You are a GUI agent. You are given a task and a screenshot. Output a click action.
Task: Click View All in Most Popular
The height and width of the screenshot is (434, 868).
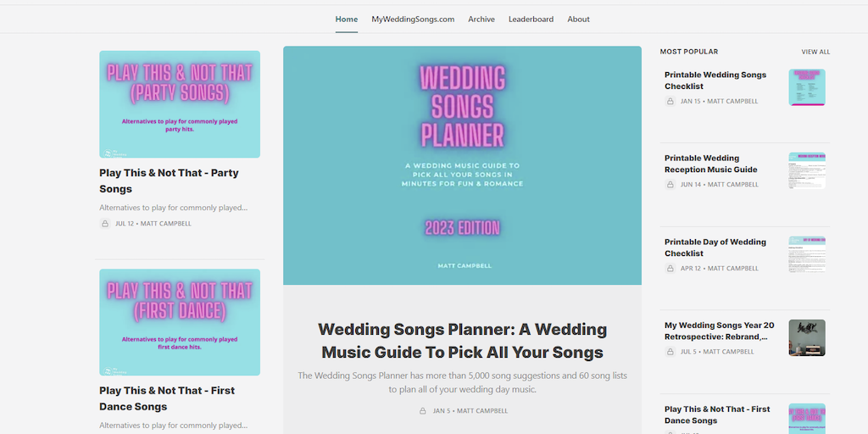tap(815, 53)
